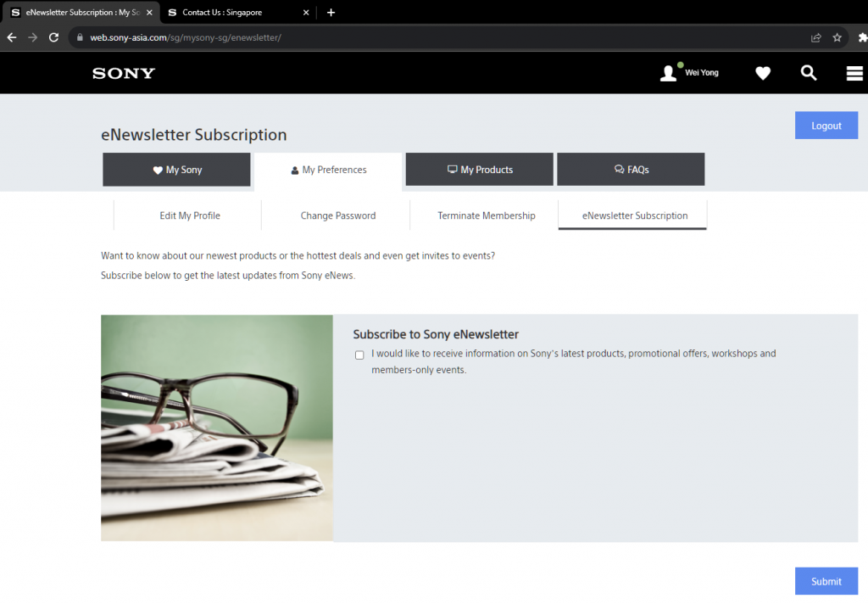This screenshot has height=604, width=868.
Task: Open the hamburger menu icon
Action: tap(854, 73)
